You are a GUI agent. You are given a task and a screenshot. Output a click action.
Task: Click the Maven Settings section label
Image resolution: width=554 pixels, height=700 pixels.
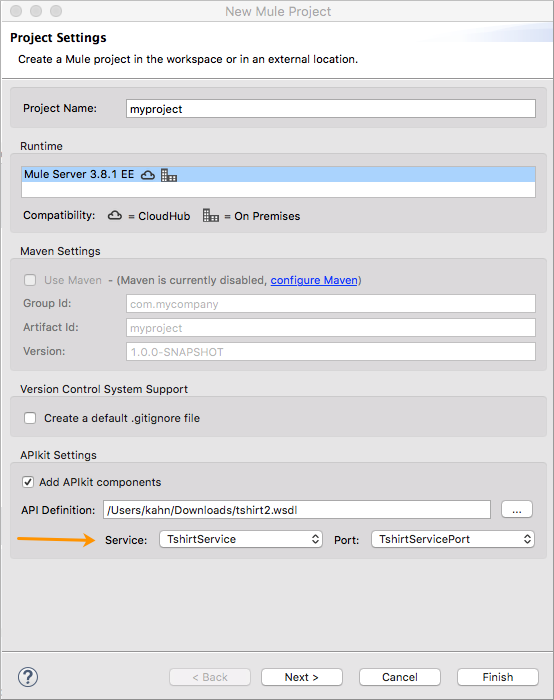tap(60, 251)
